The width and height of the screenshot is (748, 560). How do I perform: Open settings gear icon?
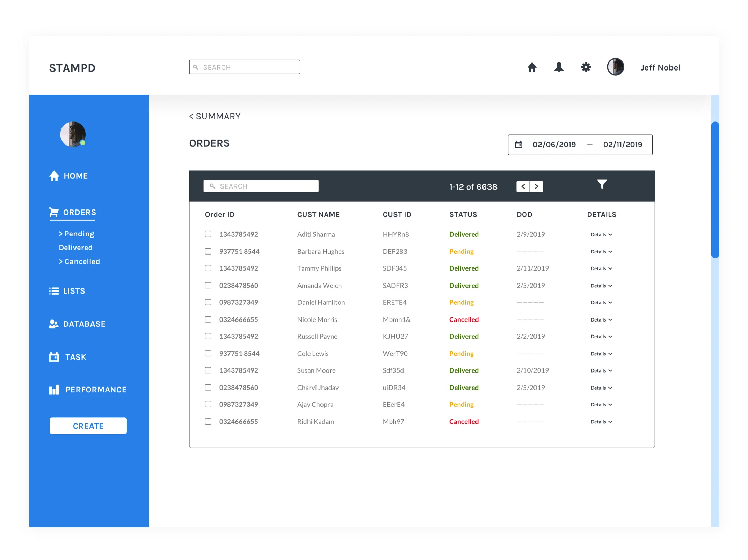pos(586,67)
